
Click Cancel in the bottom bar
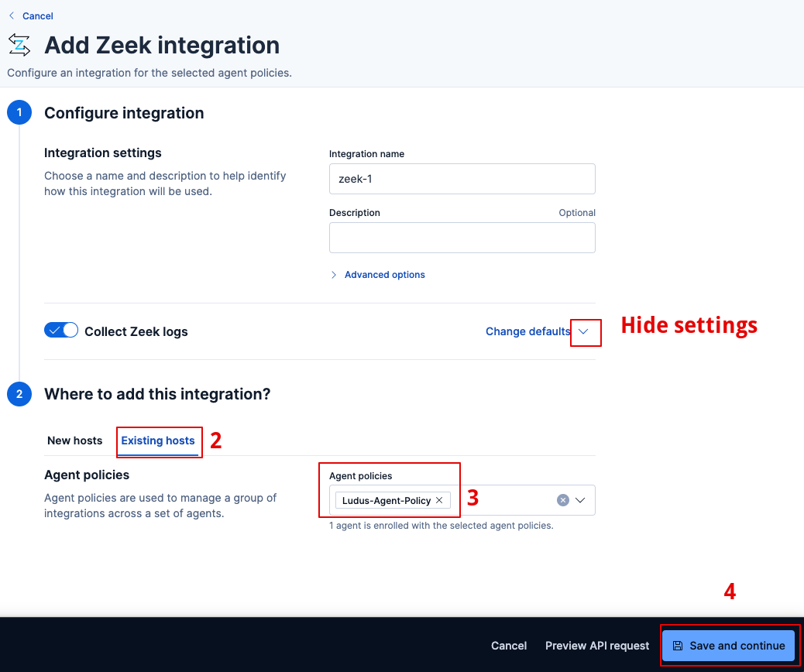point(508,645)
